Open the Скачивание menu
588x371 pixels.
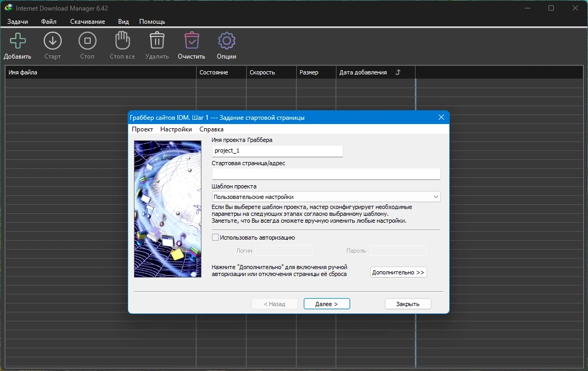(88, 22)
